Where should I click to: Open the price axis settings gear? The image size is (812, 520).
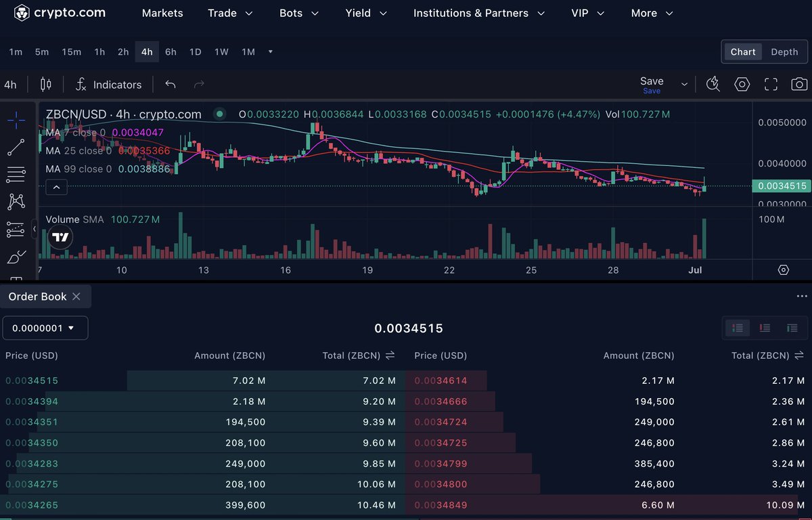tap(784, 269)
